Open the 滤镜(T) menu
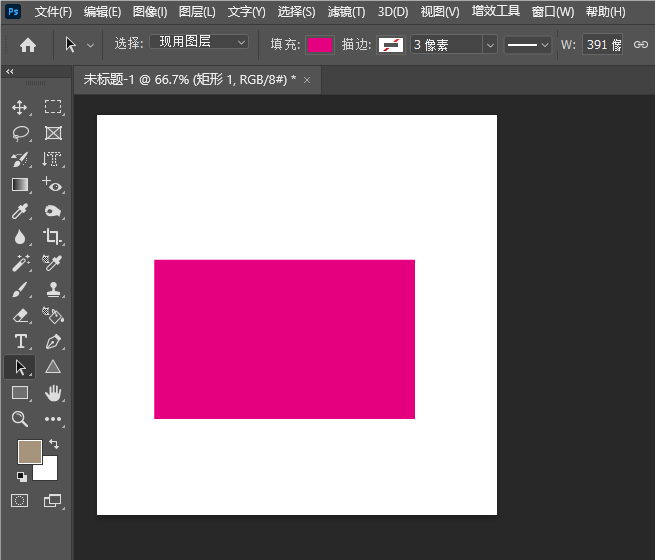 point(343,12)
